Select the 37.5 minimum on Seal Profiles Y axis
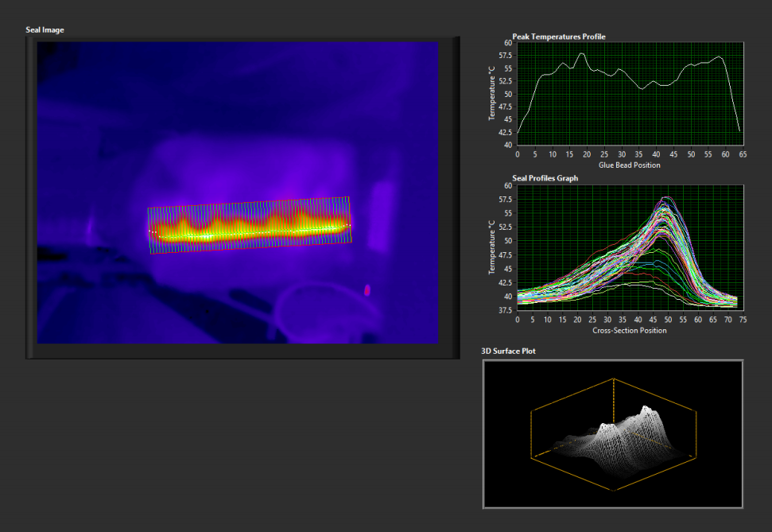 point(506,311)
